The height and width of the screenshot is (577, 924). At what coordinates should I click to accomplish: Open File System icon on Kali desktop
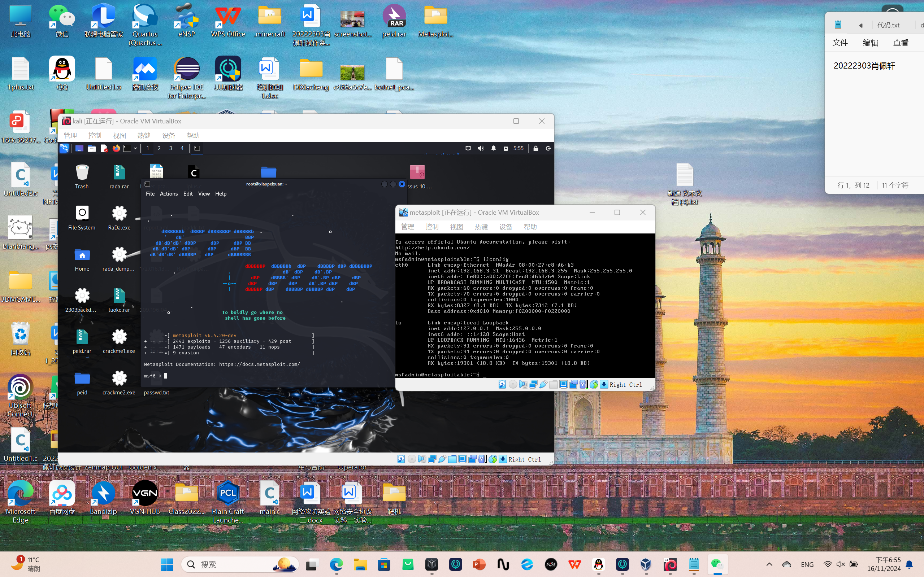[x=82, y=218]
